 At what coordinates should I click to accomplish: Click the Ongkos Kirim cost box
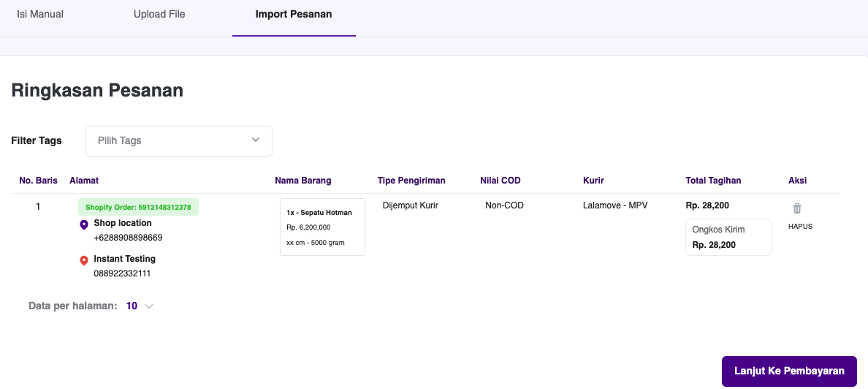728,237
